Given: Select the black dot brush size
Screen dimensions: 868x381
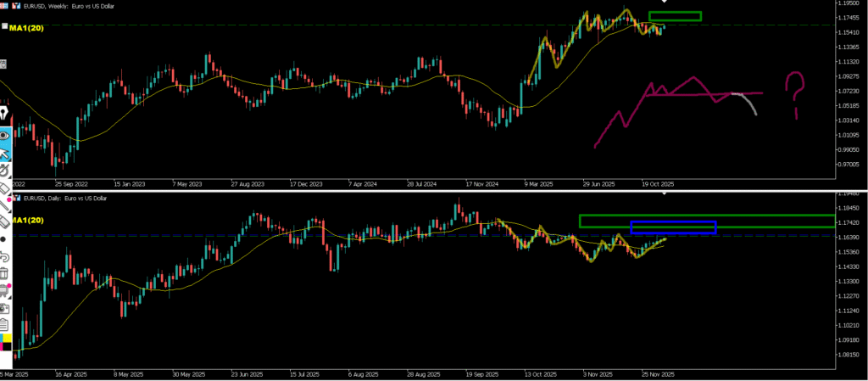Looking at the screenshot, I should [3, 239].
